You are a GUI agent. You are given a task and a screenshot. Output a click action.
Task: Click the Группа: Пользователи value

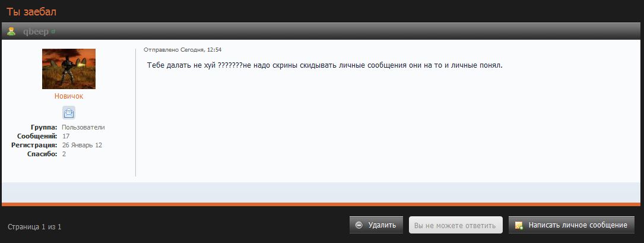[x=83, y=128]
